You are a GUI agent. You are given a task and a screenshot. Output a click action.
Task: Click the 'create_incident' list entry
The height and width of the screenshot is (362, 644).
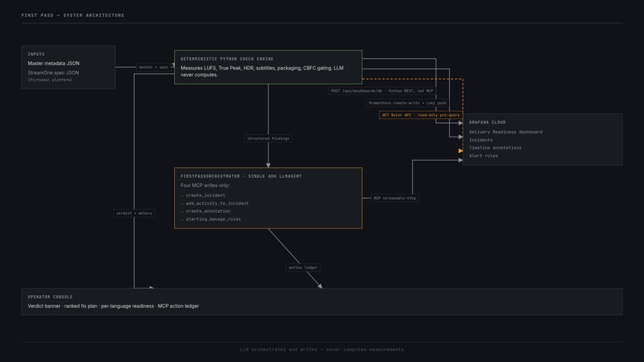tap(205, 196)
